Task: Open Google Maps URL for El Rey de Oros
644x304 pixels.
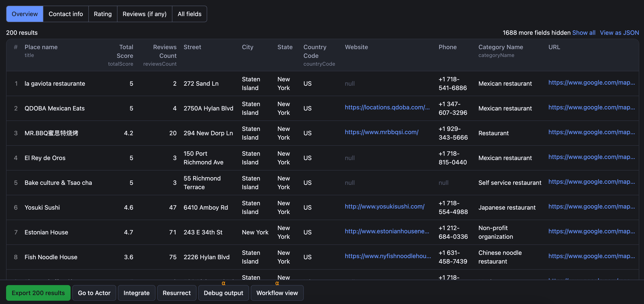Action: click(x=591, y=157)
